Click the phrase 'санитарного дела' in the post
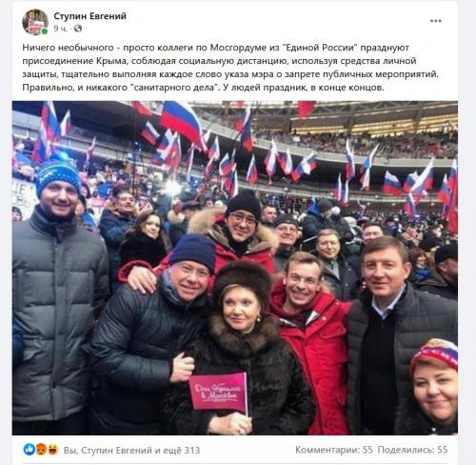 [x=174, y=88]
